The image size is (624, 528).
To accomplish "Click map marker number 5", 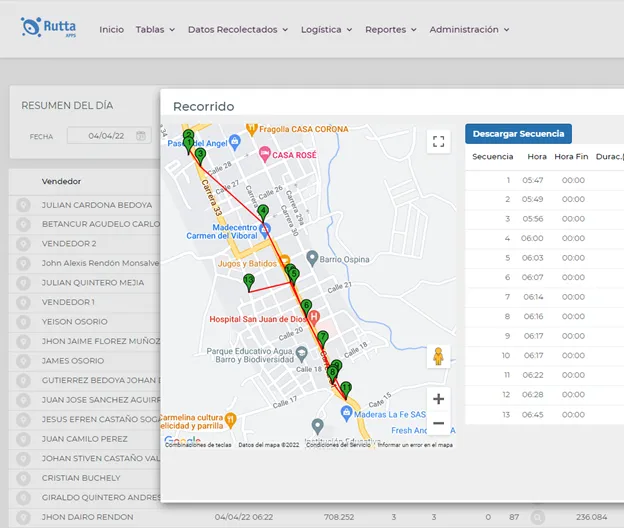I will pyautogui.click(x=294, y=276).
